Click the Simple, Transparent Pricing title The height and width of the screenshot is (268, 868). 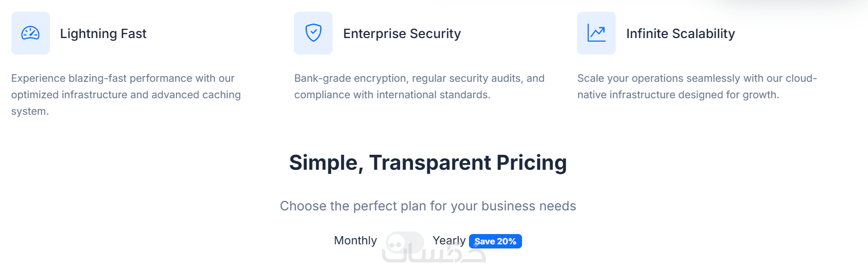tap(428, 163)
